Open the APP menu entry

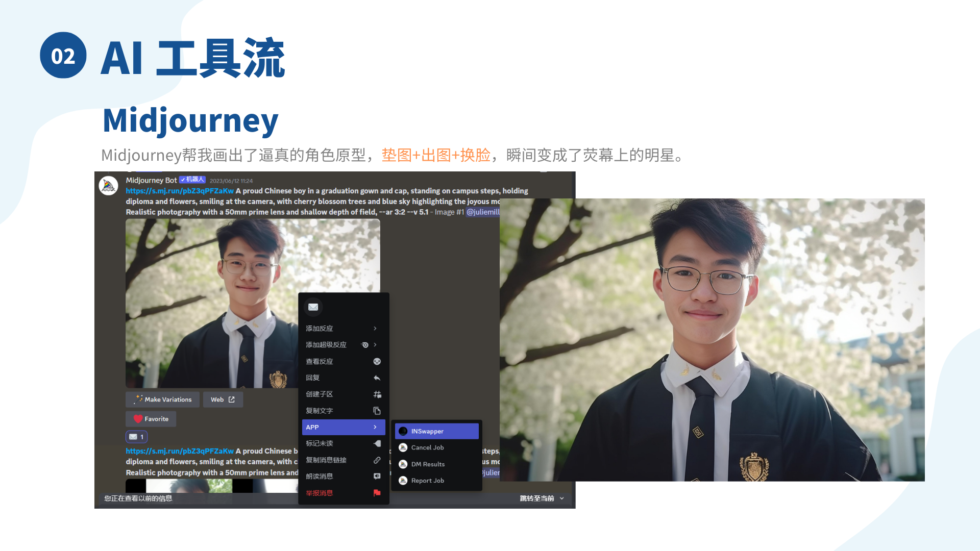(344, 427)
